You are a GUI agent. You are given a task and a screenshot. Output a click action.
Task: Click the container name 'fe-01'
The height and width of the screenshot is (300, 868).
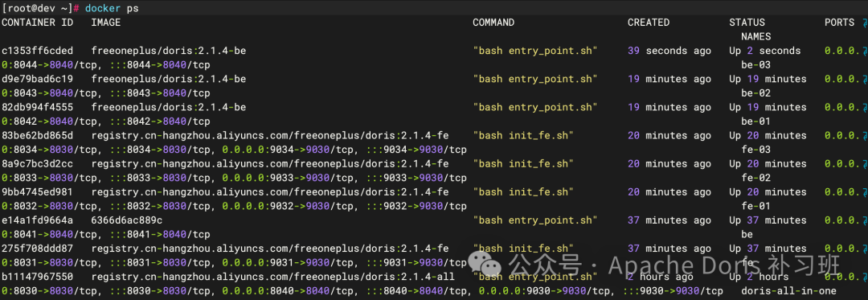point(756,206)
